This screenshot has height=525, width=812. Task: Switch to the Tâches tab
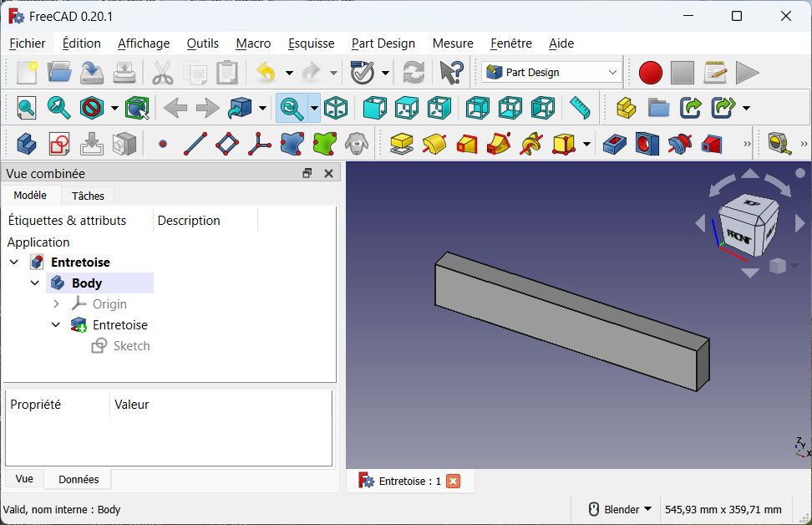click(x=88, y=196)
